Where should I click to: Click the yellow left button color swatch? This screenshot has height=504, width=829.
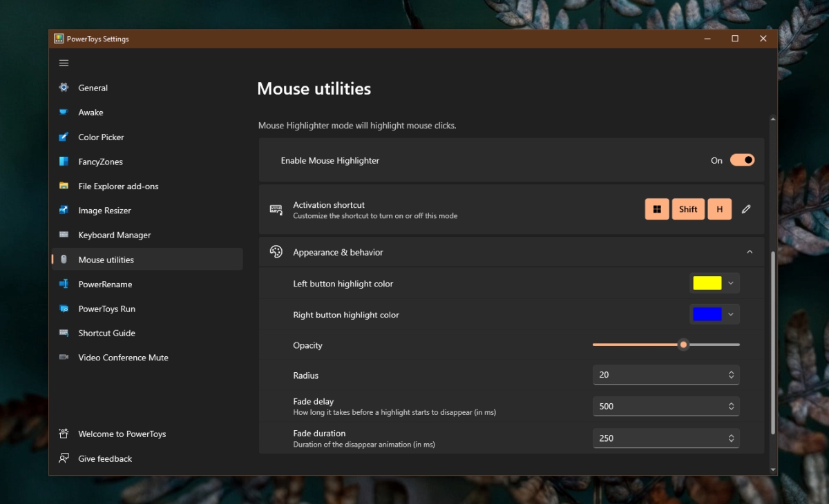tap(707, 283)
